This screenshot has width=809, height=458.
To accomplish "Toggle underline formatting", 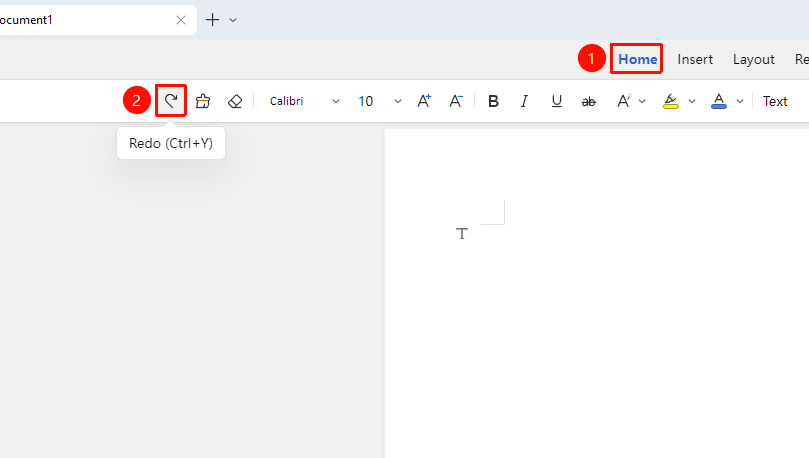I will tap(557, 101).
